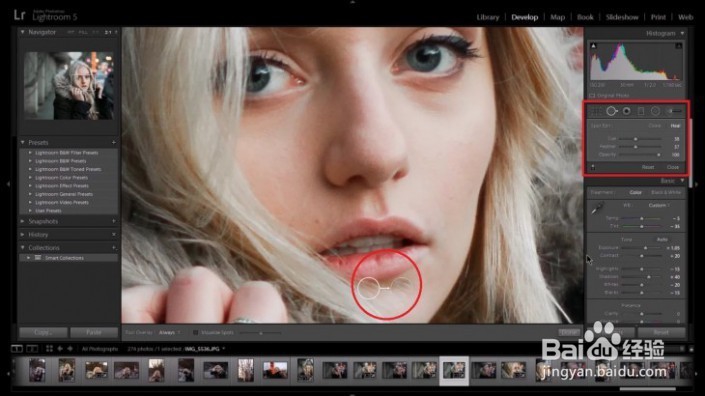Go back with filmstrip left arrow
The height and width of the screenshot is (396, 705).
[x=60, y=348]
